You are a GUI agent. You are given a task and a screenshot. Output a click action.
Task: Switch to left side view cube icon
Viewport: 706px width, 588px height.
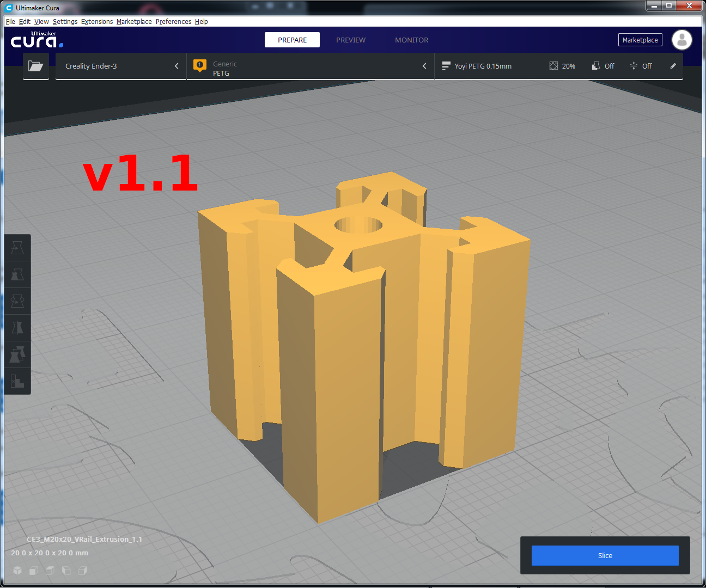click(66, 570)
